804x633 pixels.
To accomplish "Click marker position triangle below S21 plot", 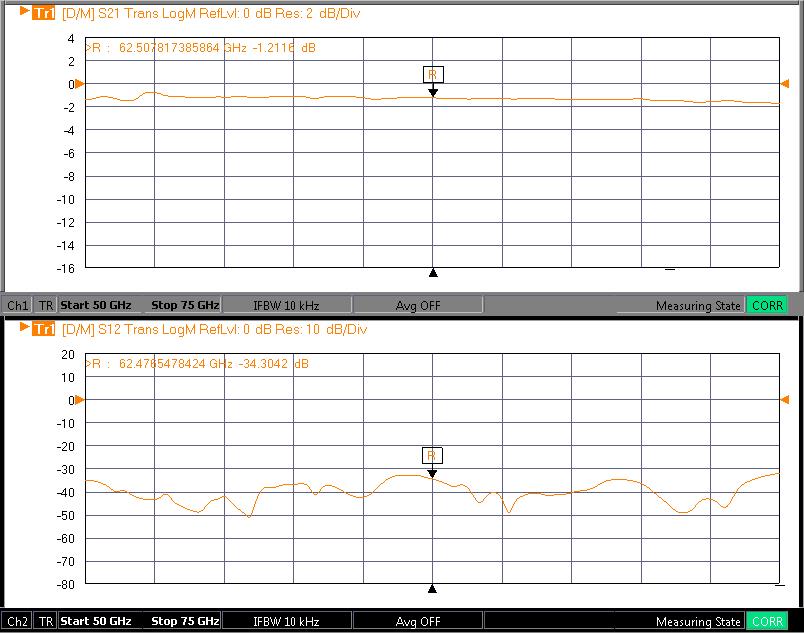I will [433, 272].
